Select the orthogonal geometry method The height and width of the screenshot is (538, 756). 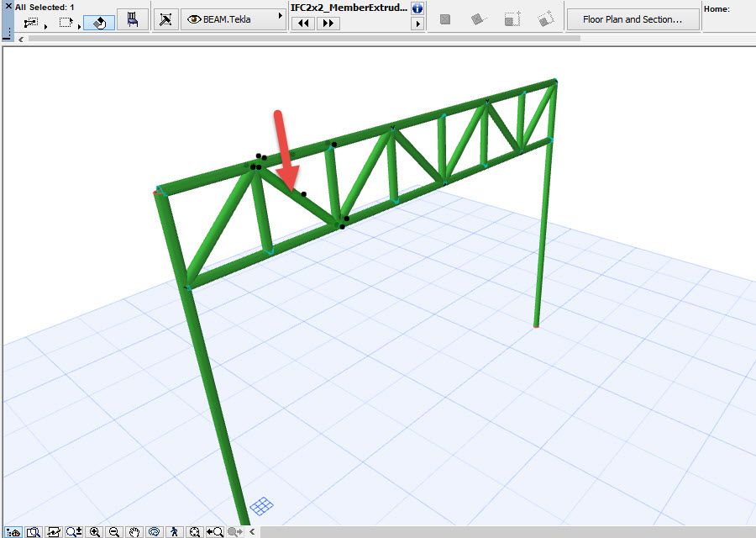[x=445, y=19]
